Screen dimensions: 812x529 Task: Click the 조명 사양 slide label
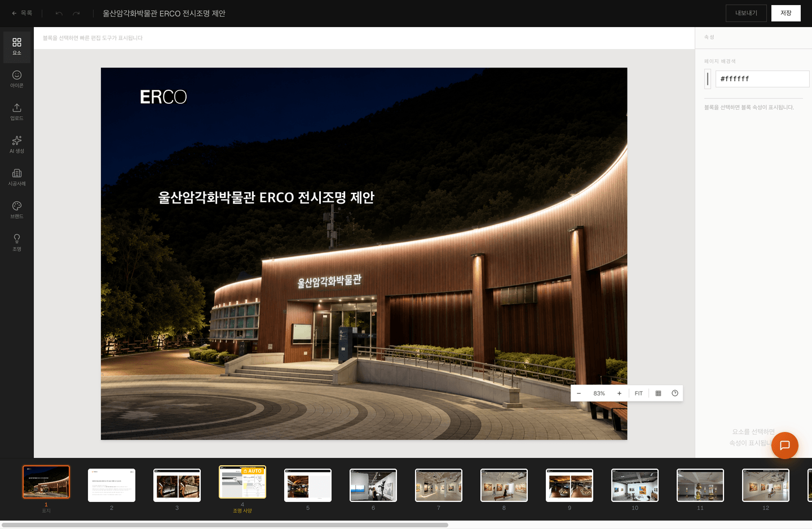click(242, 511)
